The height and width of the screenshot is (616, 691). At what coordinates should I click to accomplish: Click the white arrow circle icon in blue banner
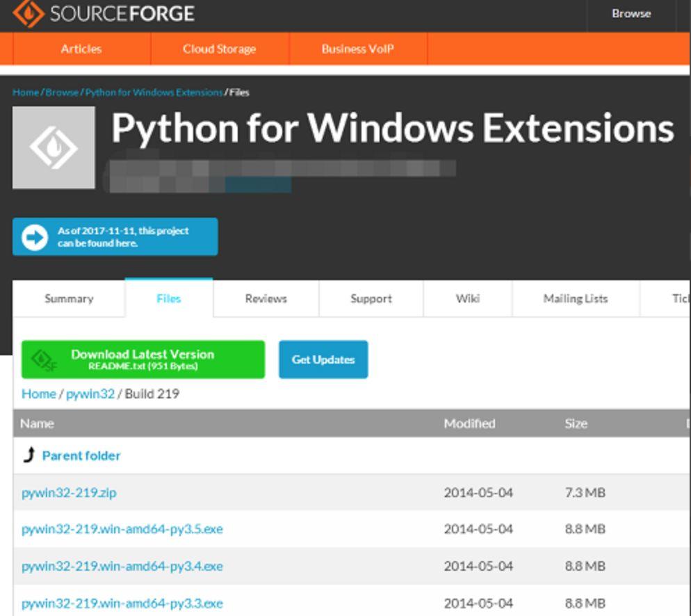pyautogui.click(x=35, y=238)
